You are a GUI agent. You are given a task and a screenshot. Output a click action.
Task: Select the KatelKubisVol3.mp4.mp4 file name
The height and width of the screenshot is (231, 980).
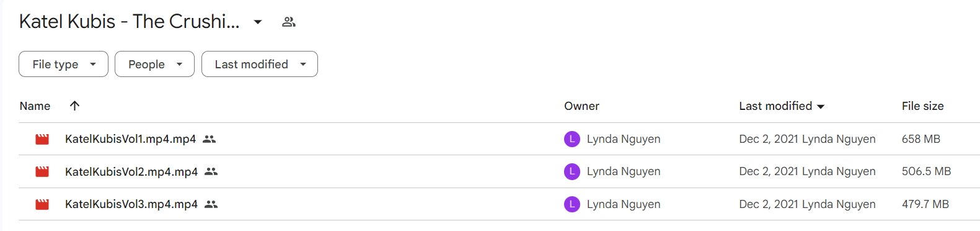tap(131, 204)
